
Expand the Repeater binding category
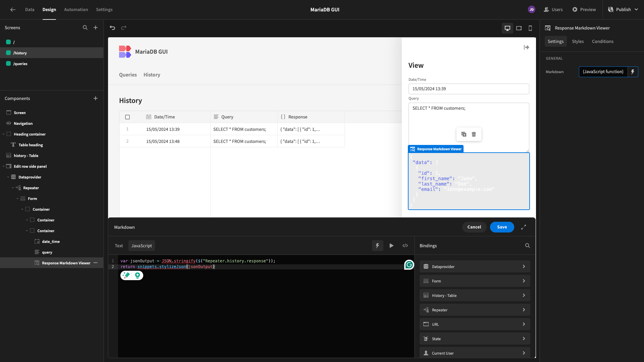coord(475,310)
